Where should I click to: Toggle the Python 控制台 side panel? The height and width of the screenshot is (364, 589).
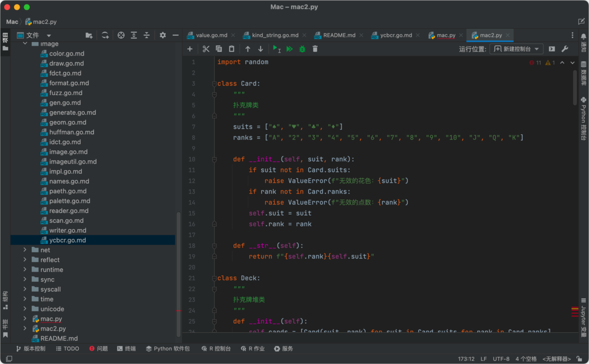tap(583, 118)
